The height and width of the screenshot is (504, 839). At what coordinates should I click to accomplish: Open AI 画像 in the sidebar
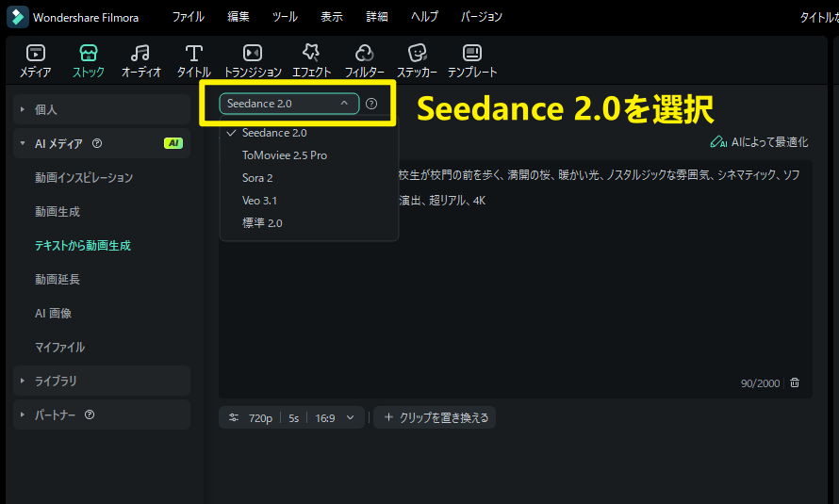click(53, 313)
